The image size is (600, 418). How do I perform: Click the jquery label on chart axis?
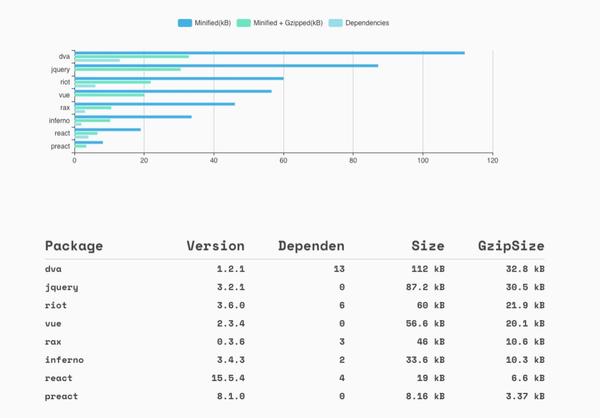pos(60,69)
